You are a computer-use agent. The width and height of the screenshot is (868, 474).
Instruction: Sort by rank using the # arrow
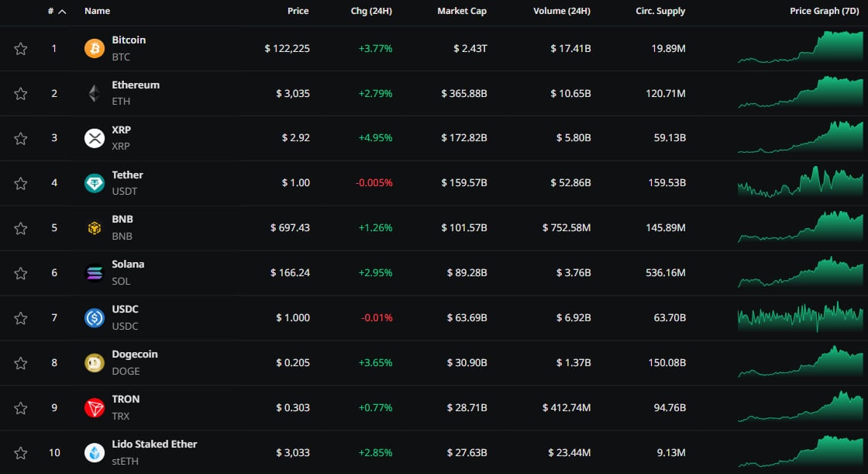(x=62, y=11)
